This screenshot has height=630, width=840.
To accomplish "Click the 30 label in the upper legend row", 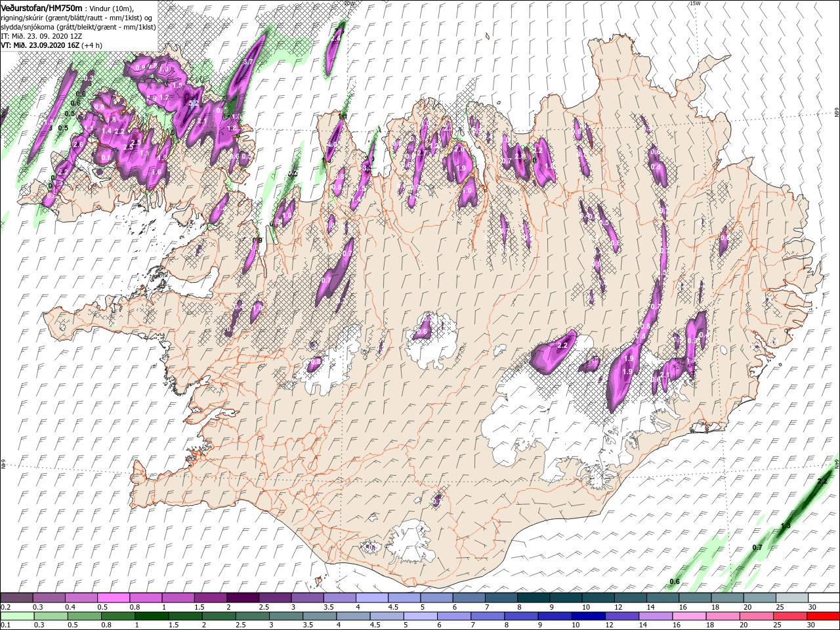I will (x=812, y=608).
